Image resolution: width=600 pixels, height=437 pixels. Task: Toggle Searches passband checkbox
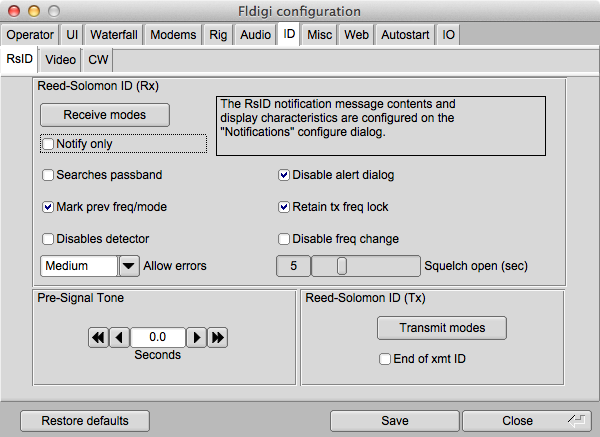[x=48, y=175]
